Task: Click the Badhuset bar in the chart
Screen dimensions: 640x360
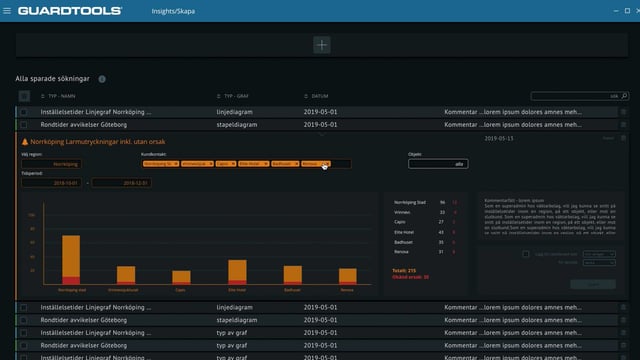Action: click(293, 275)
